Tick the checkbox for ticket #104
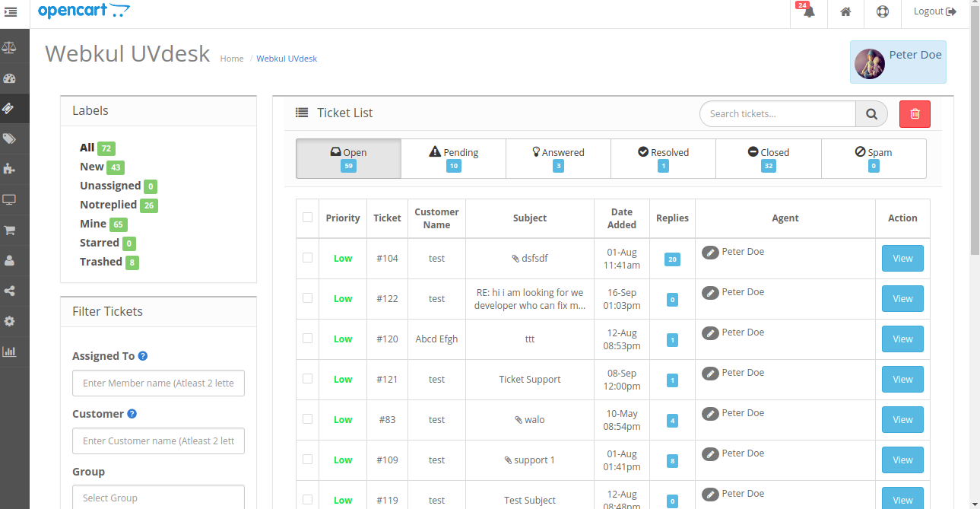This screenshot has height=509, width=980. pos(307,259)
